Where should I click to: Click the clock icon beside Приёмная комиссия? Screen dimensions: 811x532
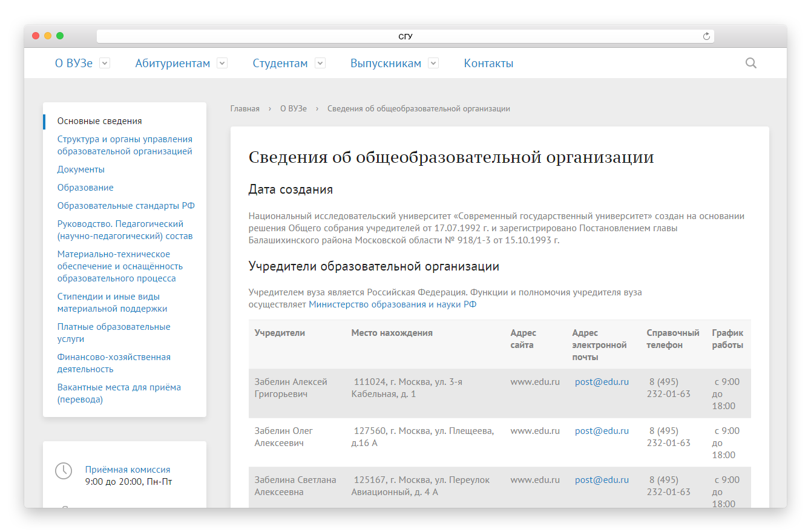[64, 471]
